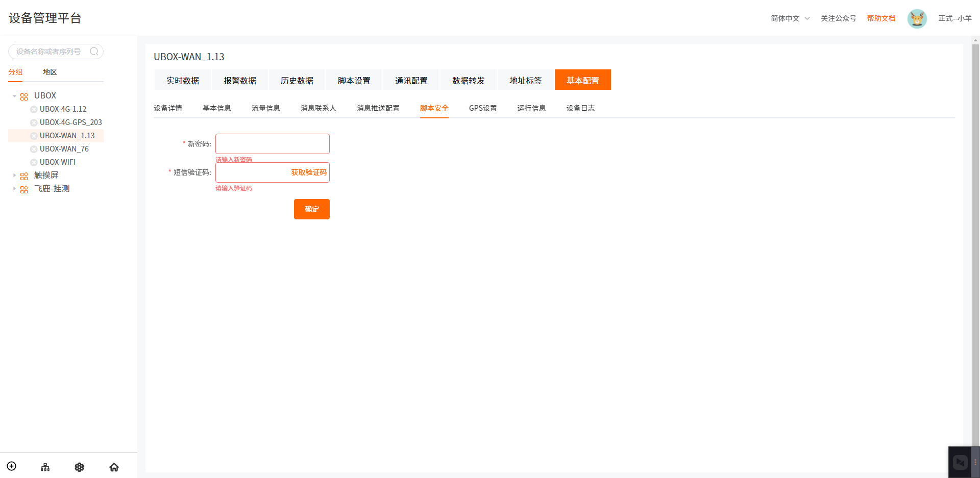The height and width of the screenshot is (478, 980).
Task: Expand the 触摸屏 tree group
Action: coord(14,175)
